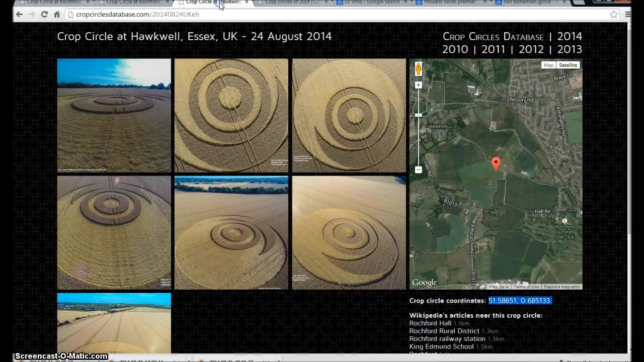Switch to the Dr Who Google Search tab
The height and width of the screenshot is (362, 644).
[x=371, y=3]
